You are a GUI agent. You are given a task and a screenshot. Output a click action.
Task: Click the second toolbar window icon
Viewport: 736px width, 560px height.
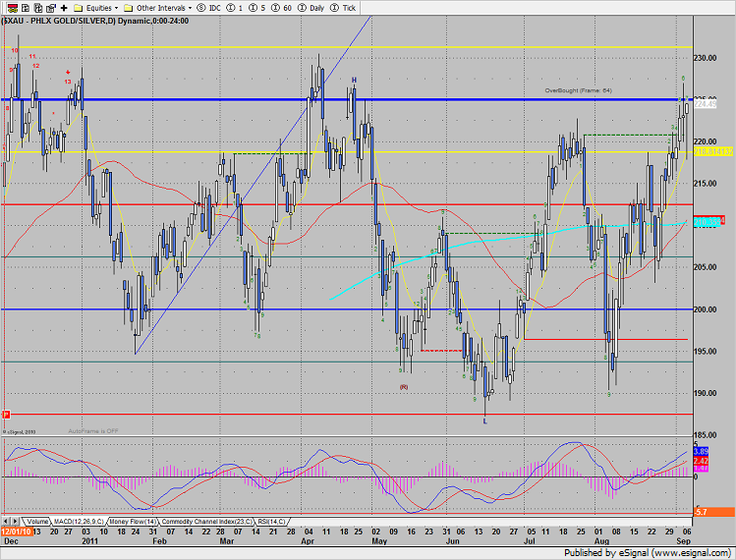(26, 8)
